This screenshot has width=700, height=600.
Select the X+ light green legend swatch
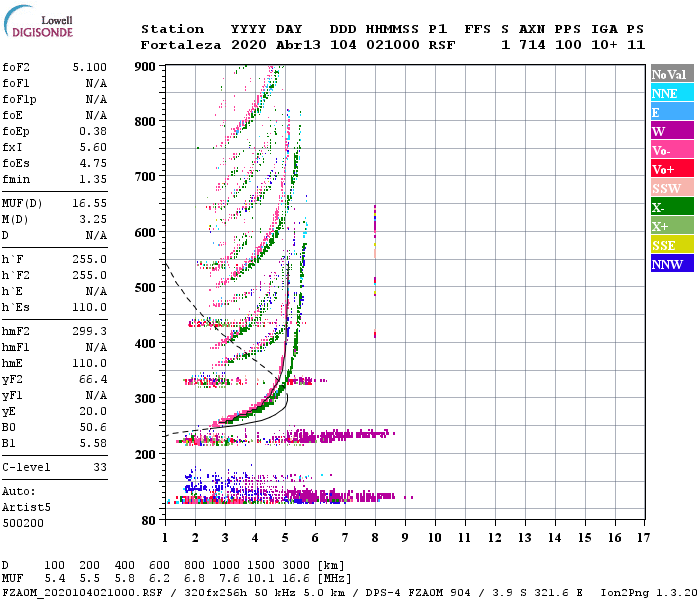672,226
